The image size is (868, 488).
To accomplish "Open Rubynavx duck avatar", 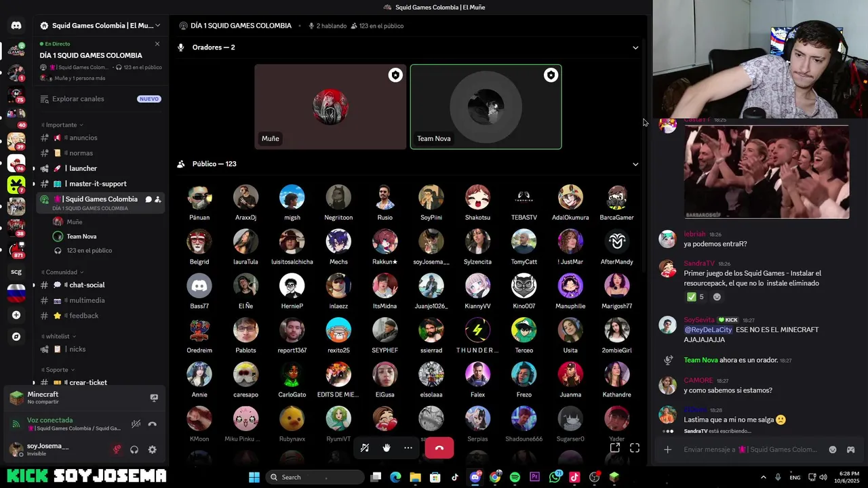I will [x=292, y=418].
